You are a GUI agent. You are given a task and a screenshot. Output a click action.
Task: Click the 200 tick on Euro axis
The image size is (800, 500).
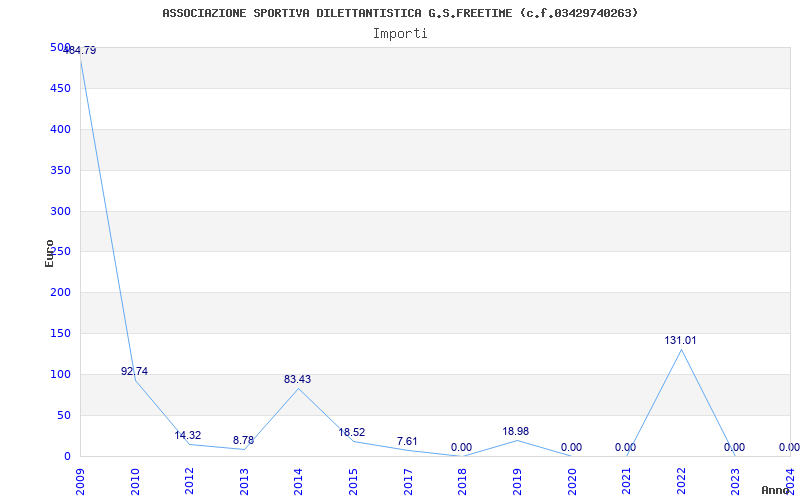pyautogui.click(x=60, y=292)
